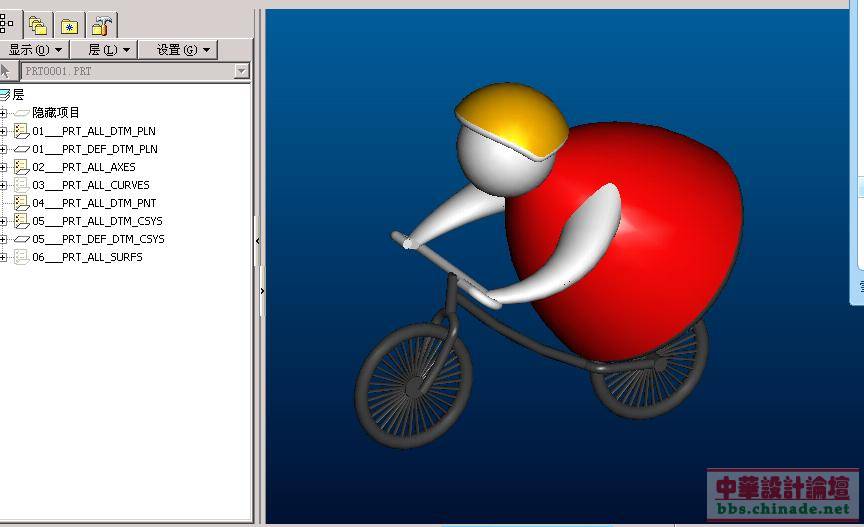Open the Folder Browser tab icon
The width and height of the screenshot is (864, 527).
[x=37, y=25]
